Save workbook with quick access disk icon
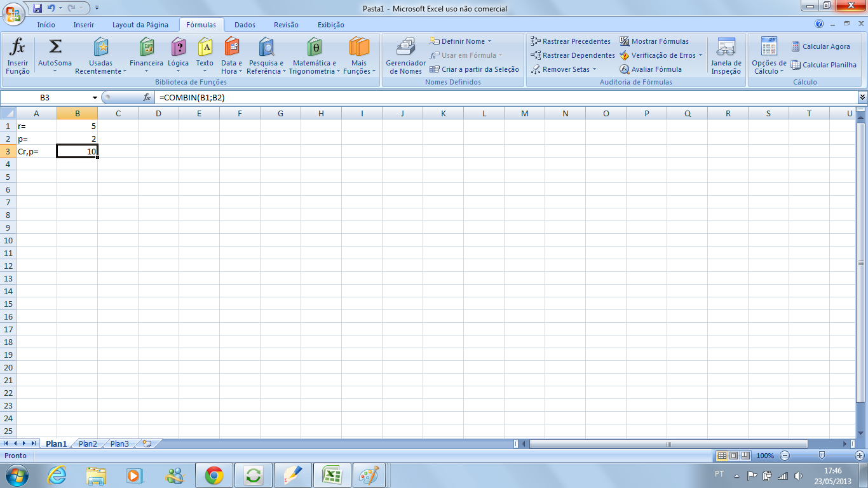The image size is (868, 488). point(37,8)
